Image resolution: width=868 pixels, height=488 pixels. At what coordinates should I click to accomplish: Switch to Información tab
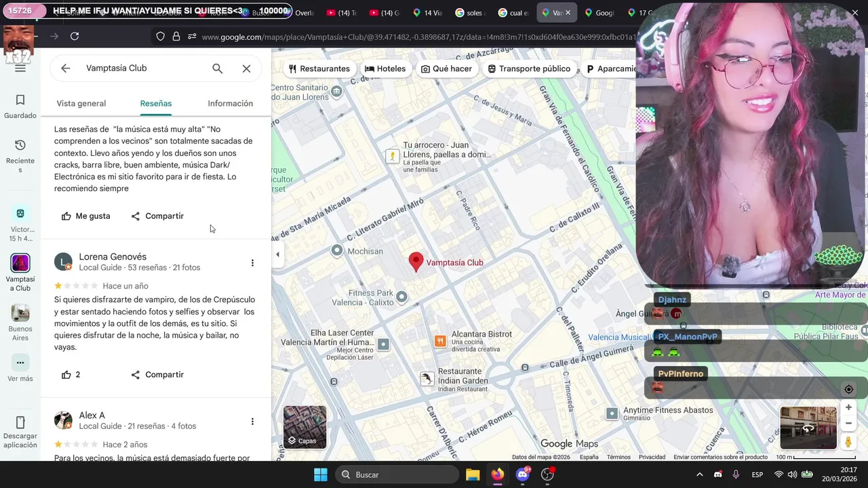pos(231,104)
